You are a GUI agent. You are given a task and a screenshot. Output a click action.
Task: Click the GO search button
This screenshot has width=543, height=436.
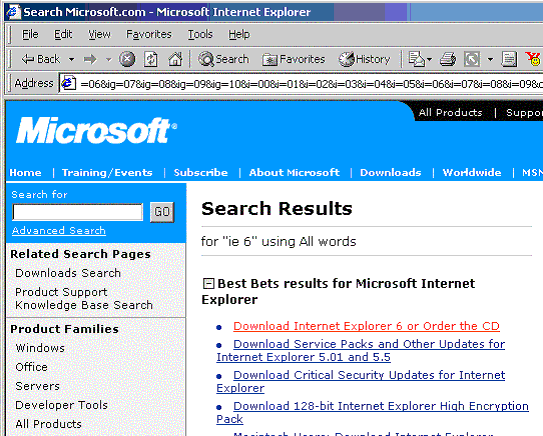pos(162,212)
